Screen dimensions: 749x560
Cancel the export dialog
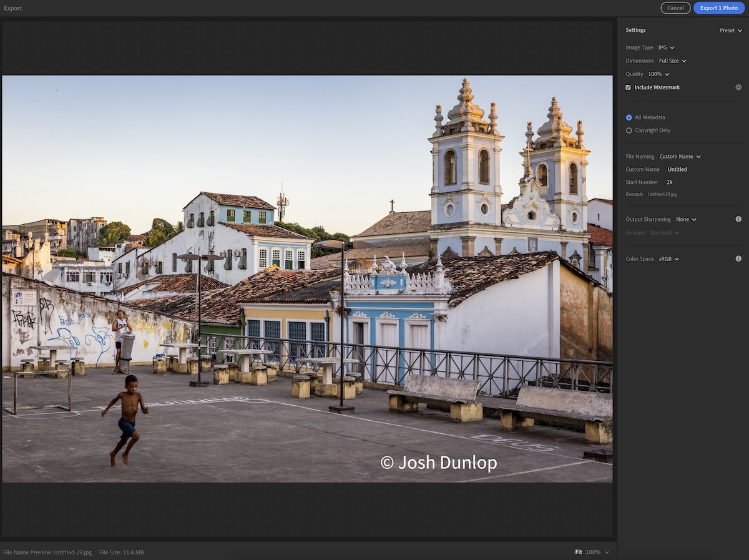pyautogui.click(x=675, y=8)
